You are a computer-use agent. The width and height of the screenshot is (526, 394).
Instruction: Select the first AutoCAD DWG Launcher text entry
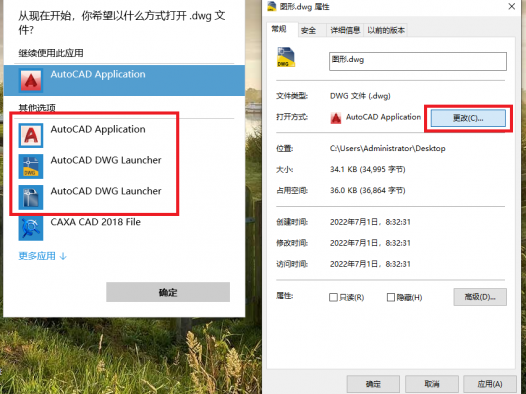pos(106,160)
